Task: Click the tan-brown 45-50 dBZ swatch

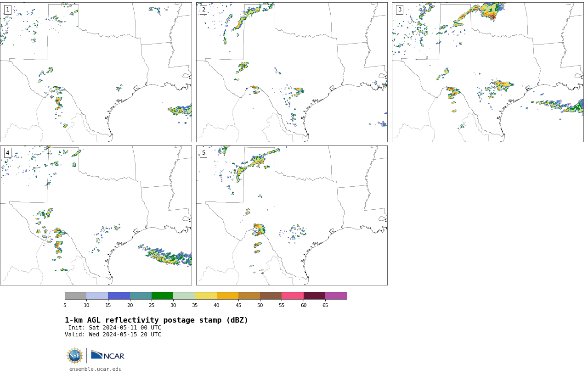Action: tap(249, 296)
